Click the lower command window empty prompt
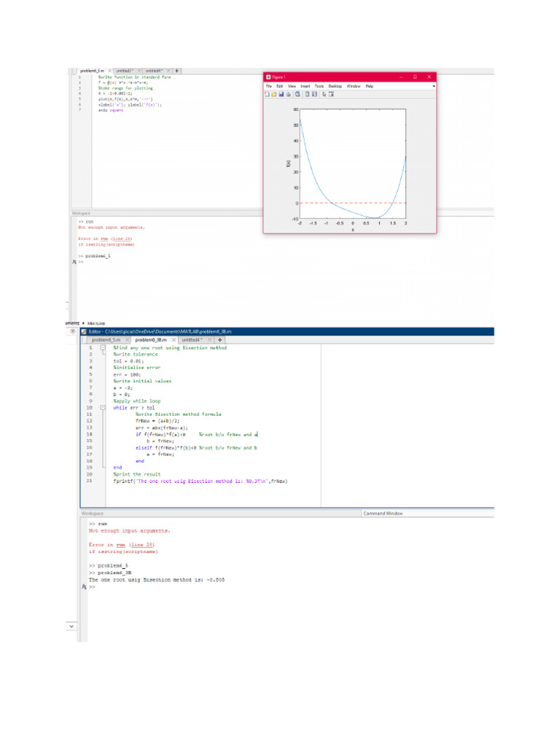The image size is (560, 747). pyautogui.click(x=93, y=587)
